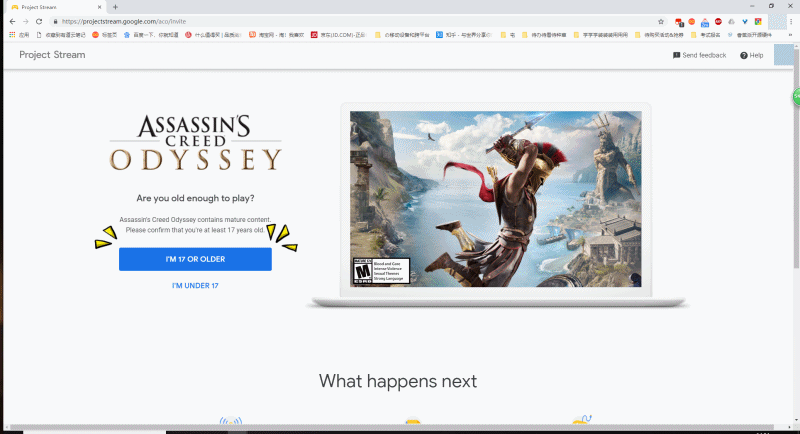Open the Baidu bookmark with paw icon
Viewport: 800px width, 434px height.
click(151, 35)
